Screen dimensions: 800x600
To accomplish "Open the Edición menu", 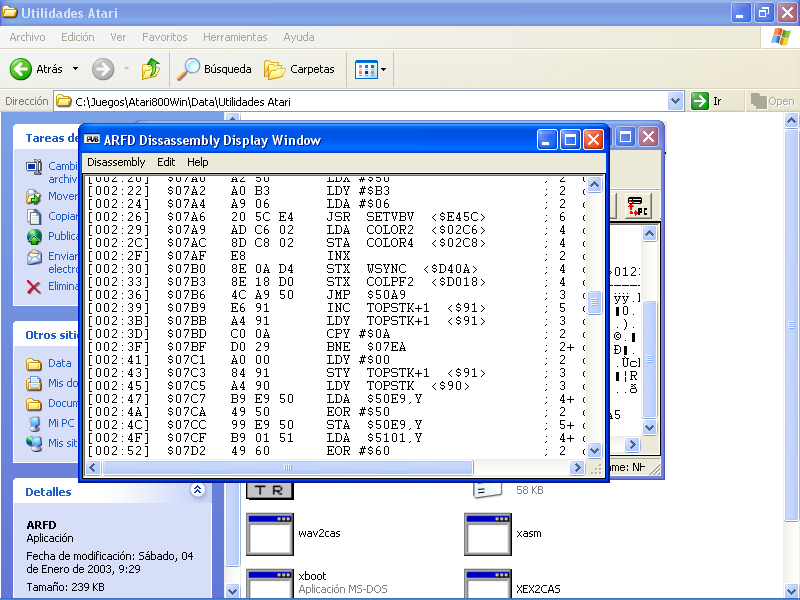I will click(x=78, y=37).
